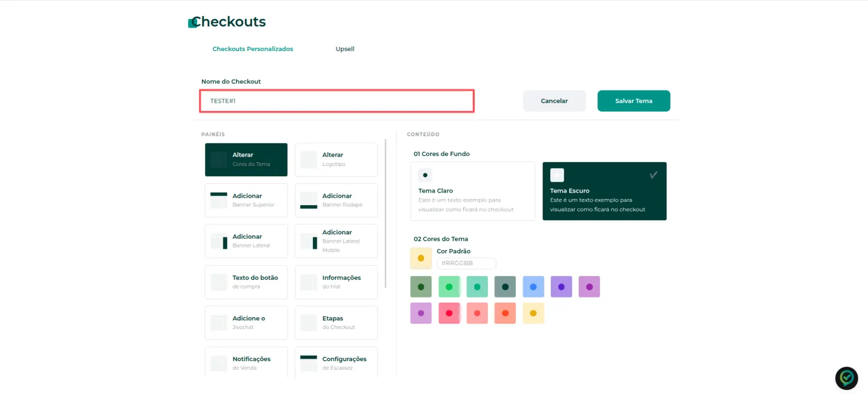Click the "02 Cores do Tema" heading
The height and width of the screenshot is (398, 868).
(x=441, y=239)
